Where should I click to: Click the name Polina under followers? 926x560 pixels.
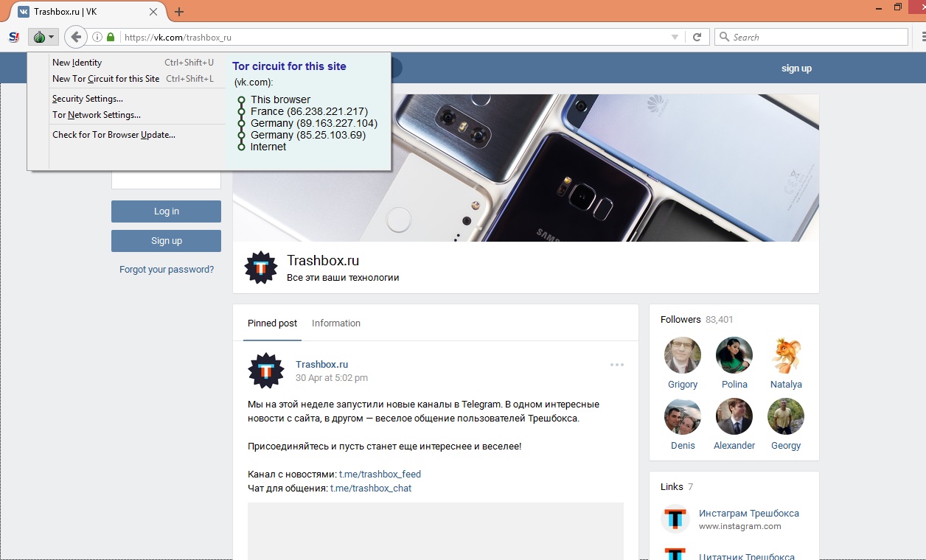(x=734, y=385)
